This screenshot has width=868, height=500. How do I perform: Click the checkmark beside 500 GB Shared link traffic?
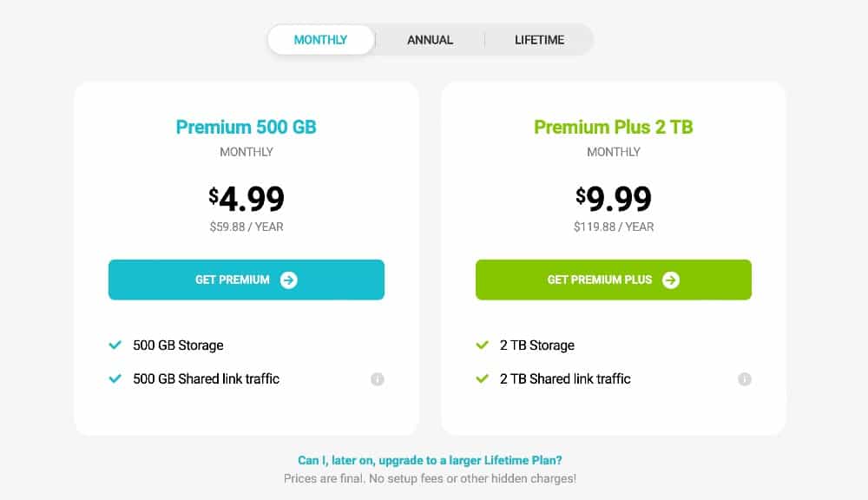[x=115, y=379]
